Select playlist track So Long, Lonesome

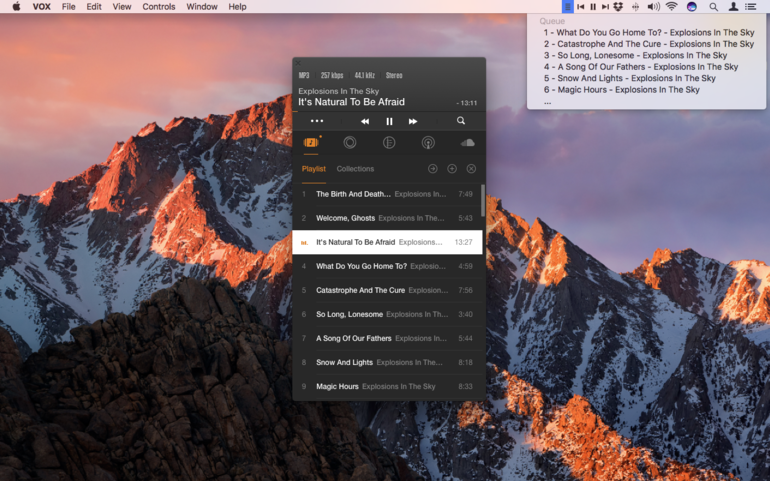(387, 314)
